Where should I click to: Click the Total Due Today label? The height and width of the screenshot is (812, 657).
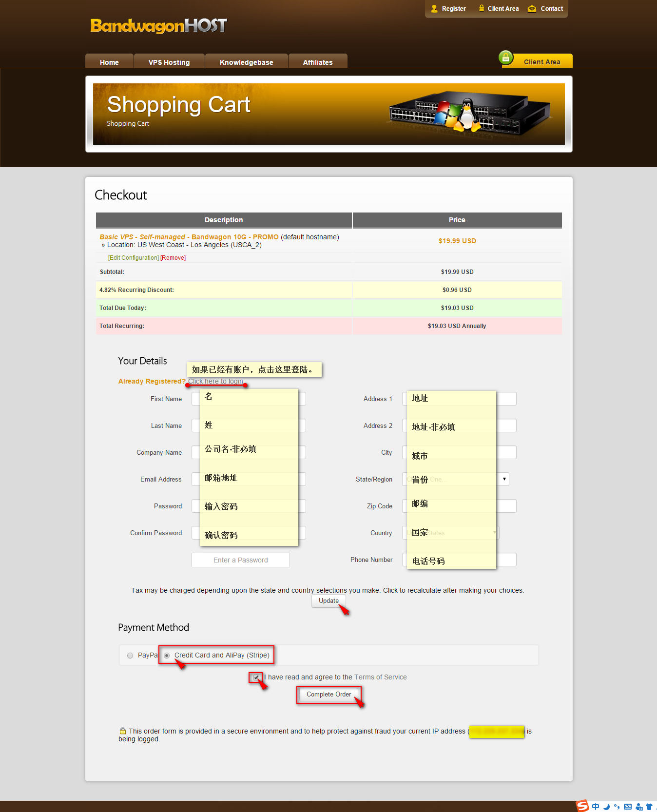123,308
